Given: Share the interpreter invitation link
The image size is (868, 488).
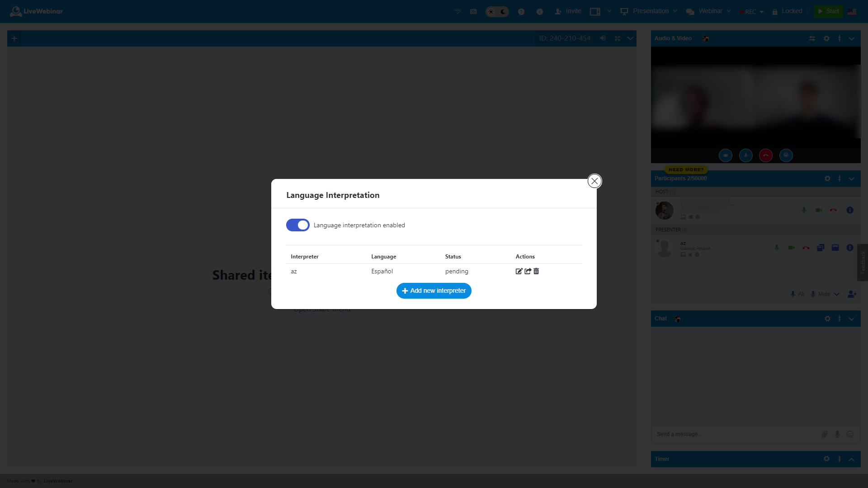Looking at the screenshot, I should [x=528, y=271].
